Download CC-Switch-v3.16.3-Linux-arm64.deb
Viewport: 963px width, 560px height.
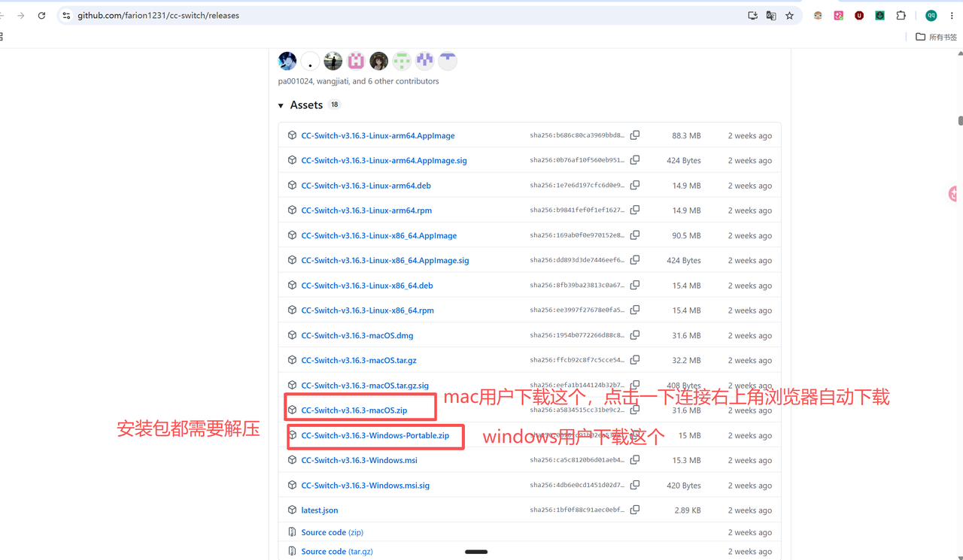tap(366, 185)
